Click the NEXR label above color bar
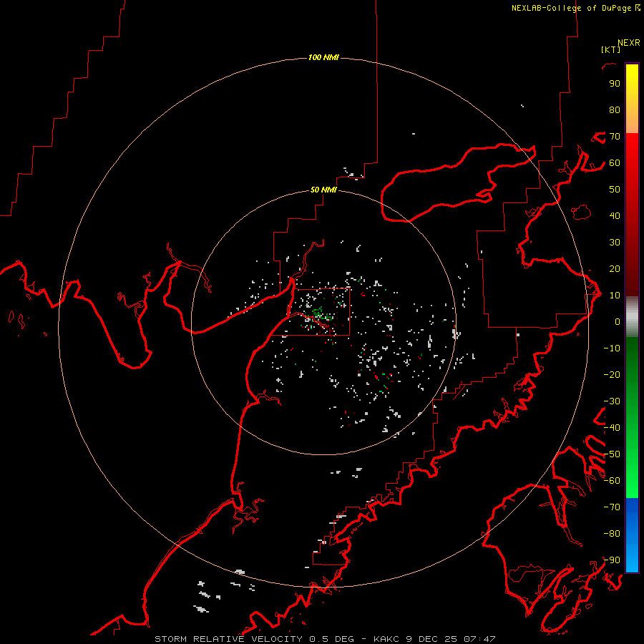Screen dimensions: 644x644 pyautogui.click(x=629, y=43)
